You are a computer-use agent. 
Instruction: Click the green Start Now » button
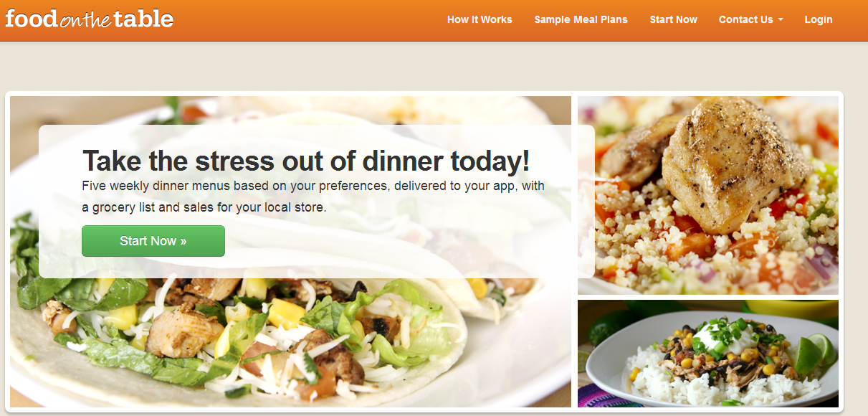(153, 241)
